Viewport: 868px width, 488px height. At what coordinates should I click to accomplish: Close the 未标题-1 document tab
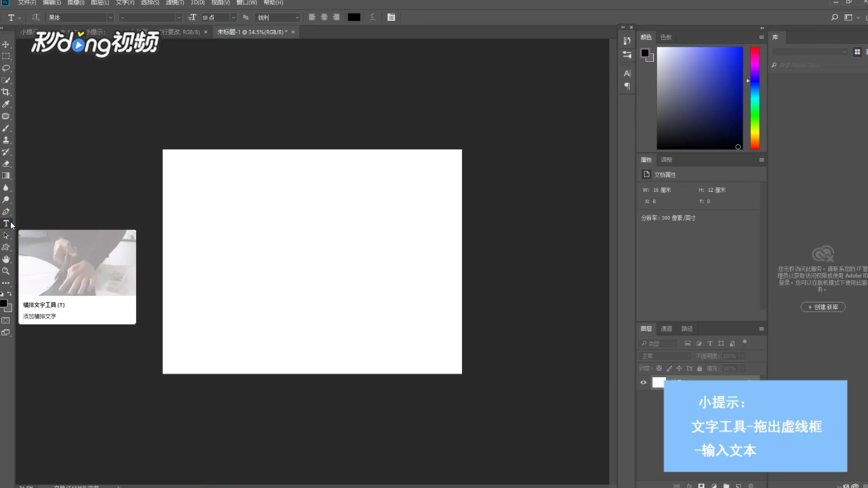point(293,32)
